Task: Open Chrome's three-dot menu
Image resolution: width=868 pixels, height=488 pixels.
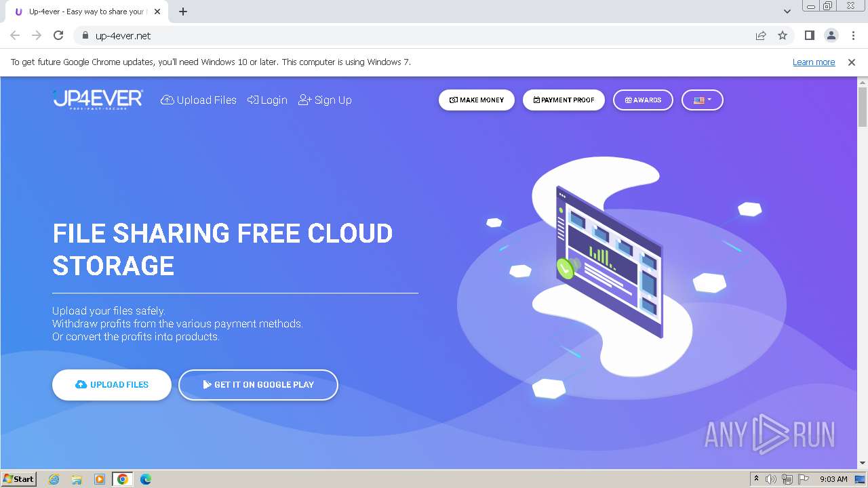Action: point(853,35)
